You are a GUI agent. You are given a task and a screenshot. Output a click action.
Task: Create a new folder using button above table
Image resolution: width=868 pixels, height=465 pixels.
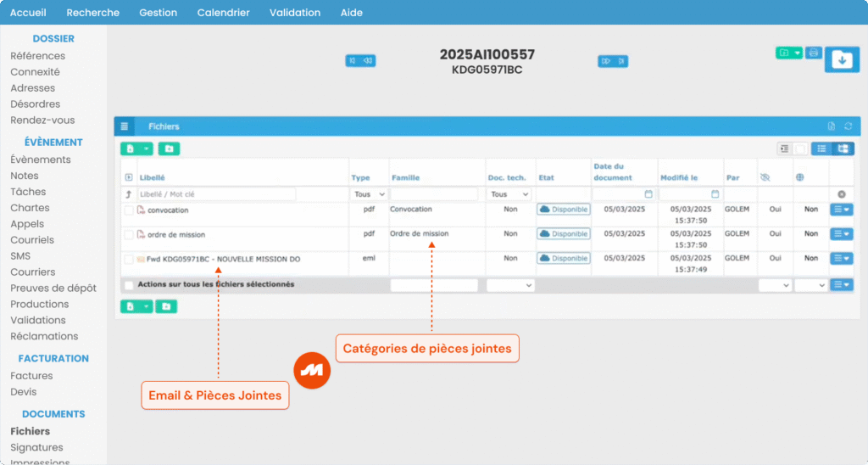click(x=169, y=148)
